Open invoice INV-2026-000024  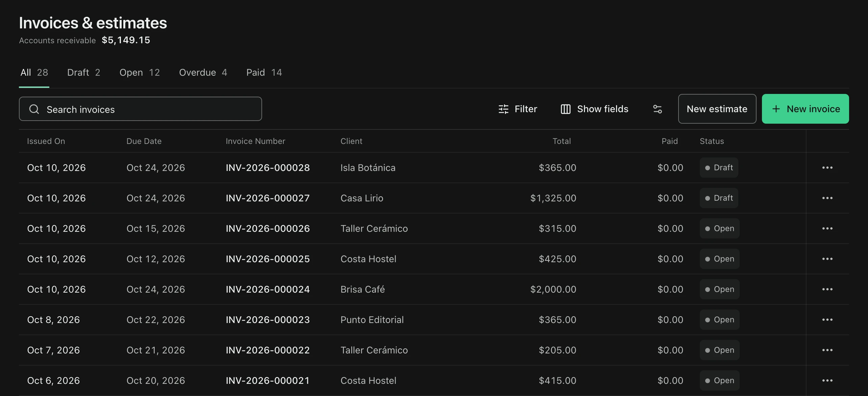(268, 290)
